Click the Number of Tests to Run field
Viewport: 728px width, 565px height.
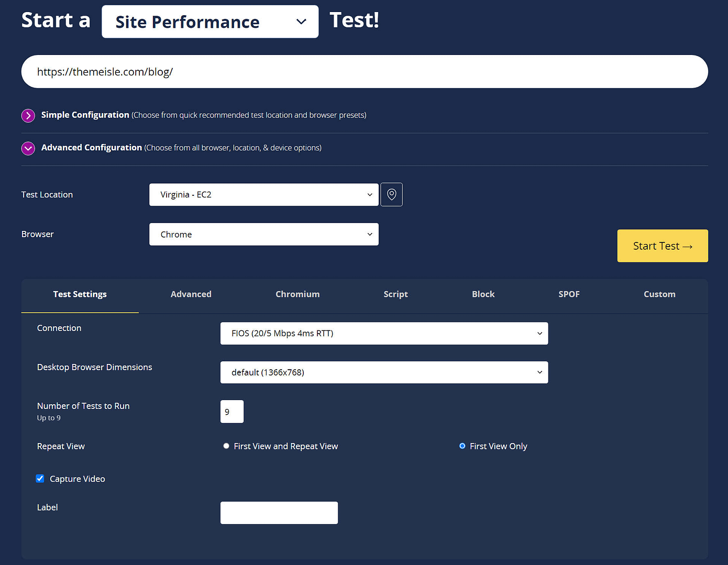click(x=231, y=412)
